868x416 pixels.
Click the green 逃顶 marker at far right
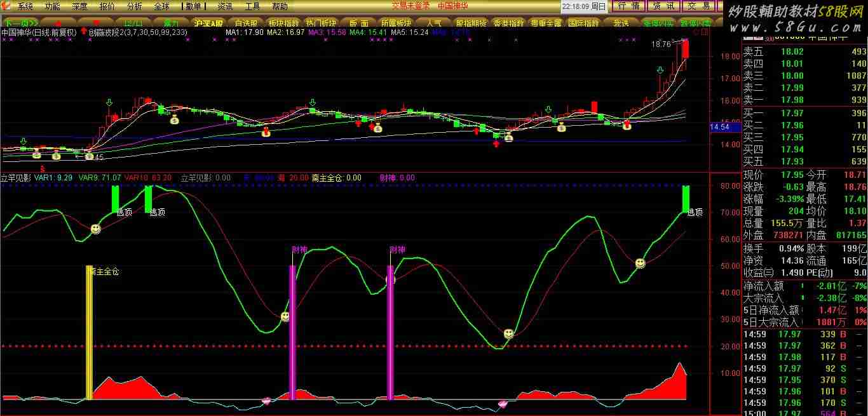click(686, 199)
